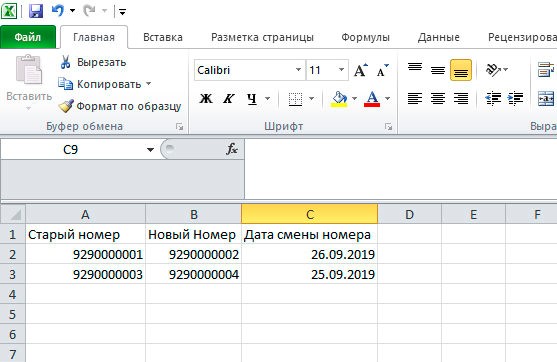Image resolution: width=557 pixels, height=362 pixels.
Task: Click the Undo arrow icon
Action: [58, 11]
